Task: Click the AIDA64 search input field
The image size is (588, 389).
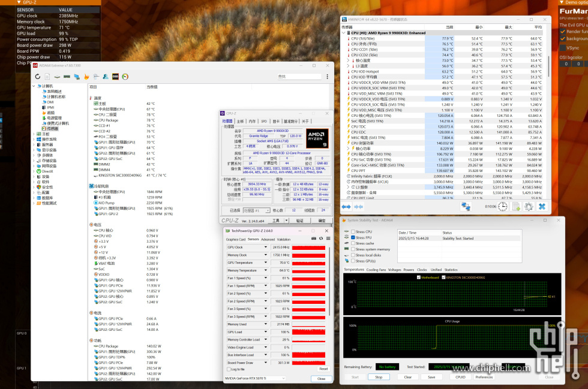Action: (299, 77)
